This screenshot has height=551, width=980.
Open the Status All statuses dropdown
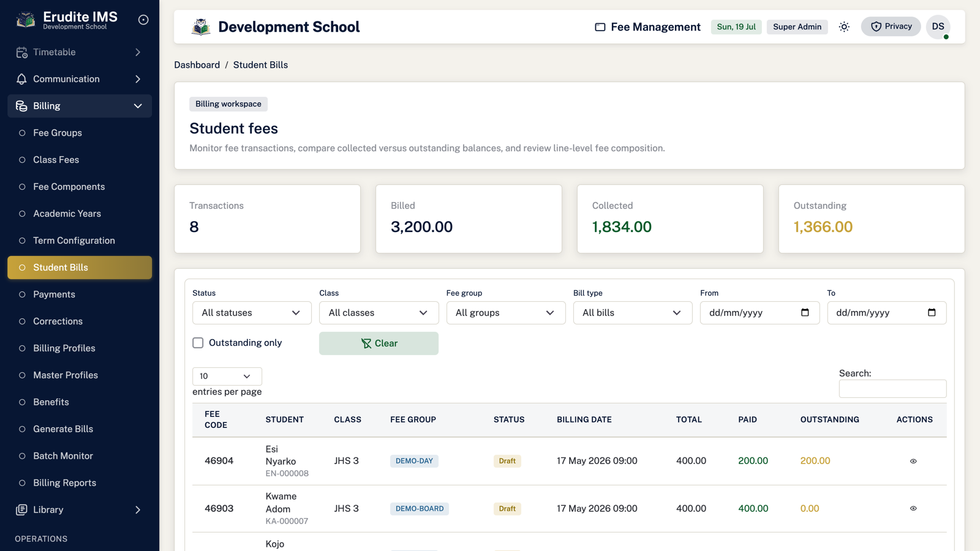(252, 313)
